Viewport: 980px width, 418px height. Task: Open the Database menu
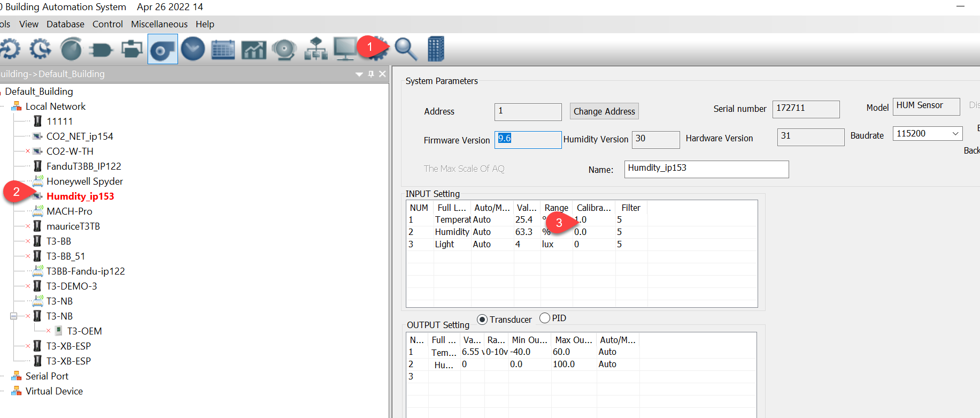65,24
